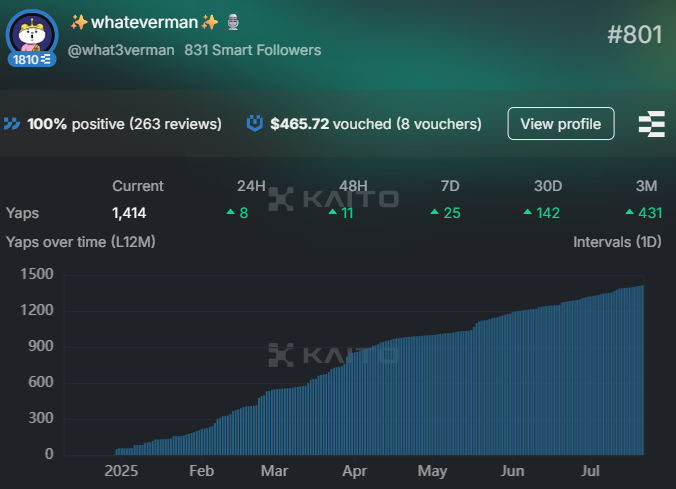Click the 600 y-axis label
Screen dimensions: 676x489
[41, 382]
